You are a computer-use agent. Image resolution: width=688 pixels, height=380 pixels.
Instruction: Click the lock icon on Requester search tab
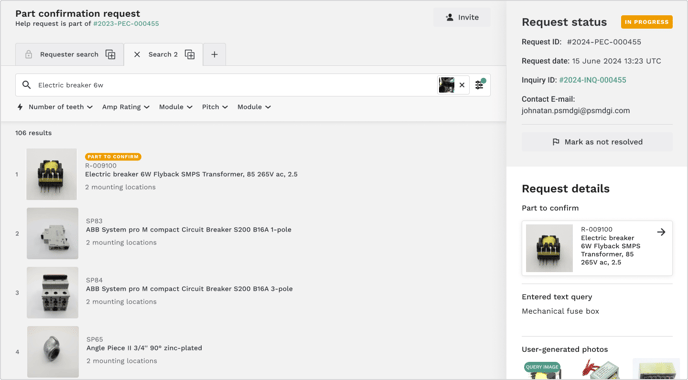coord(29,54)
